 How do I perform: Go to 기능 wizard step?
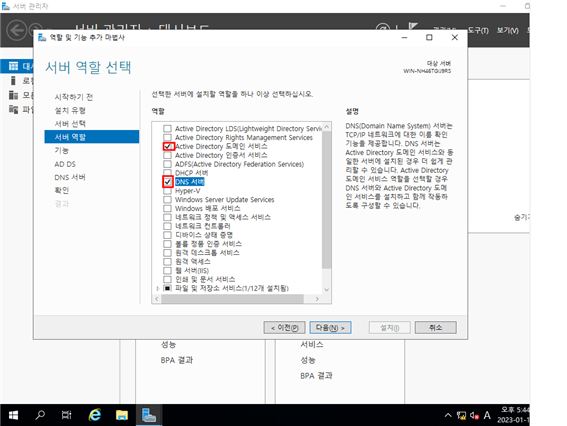point(61,150)
